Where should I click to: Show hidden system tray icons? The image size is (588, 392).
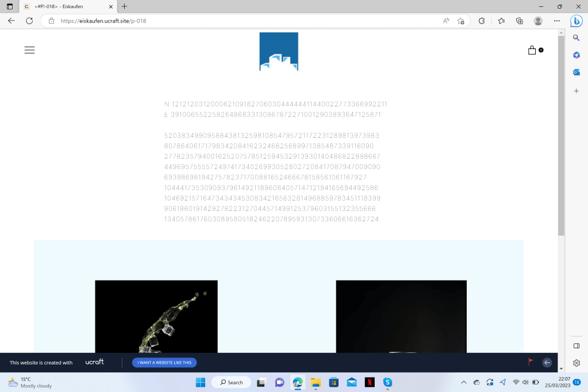click(x=464, y=382)
